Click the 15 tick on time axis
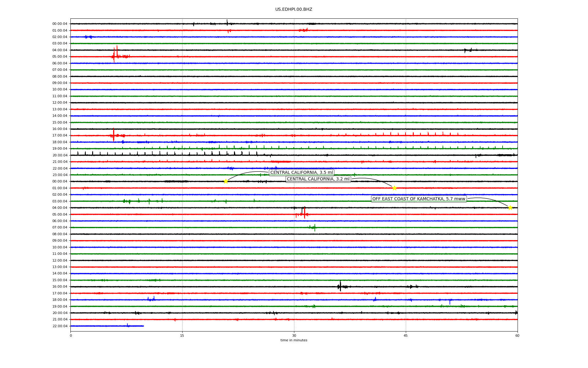Screen dimensions: 588x368 click(182, 335)
